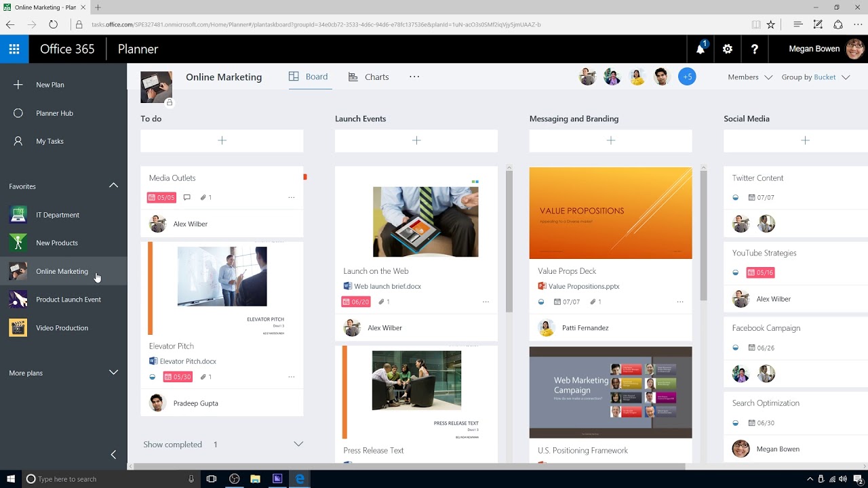Click Office 365 home link
Screen dimensions: 868x488
coord(67,49)
